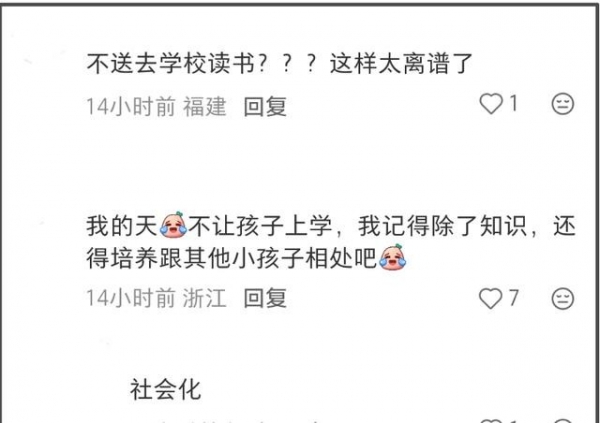
Task: Like the comment from 福建 with heart icon
Action: 491,104
